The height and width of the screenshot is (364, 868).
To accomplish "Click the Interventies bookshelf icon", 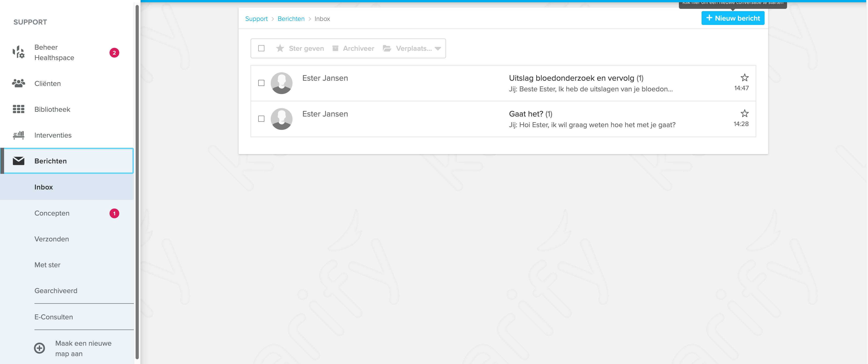I will [x=19, y=135].
